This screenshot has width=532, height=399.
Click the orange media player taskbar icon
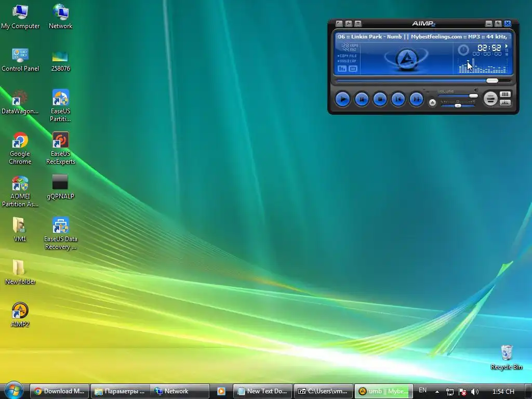(221, 391)
